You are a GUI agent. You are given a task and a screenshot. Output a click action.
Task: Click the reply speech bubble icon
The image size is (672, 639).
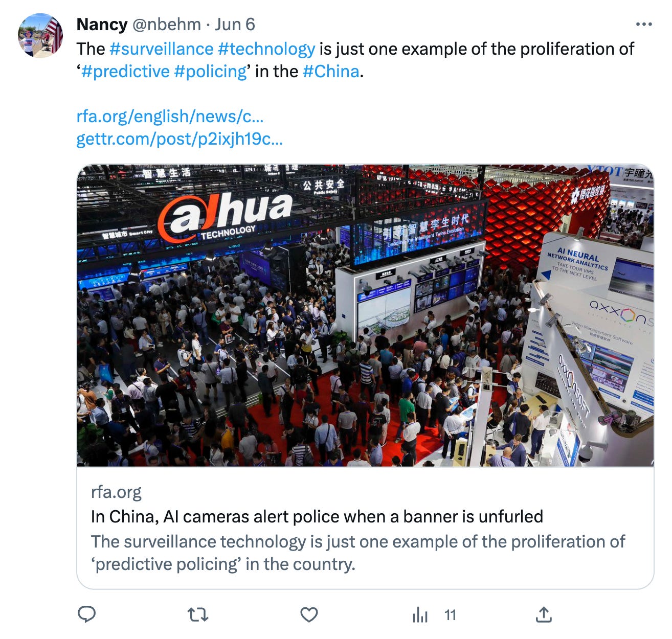[x=86, y=614]
